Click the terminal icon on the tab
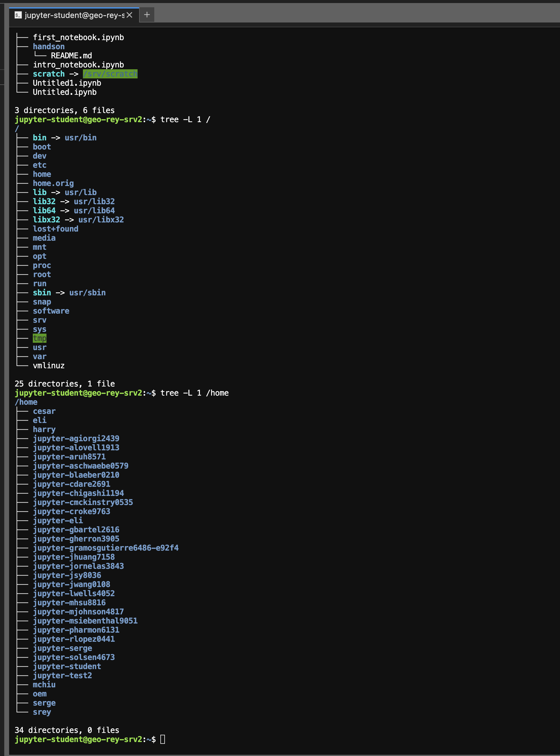Viewport: 560px width, 756px height. [x=18, y=15]
